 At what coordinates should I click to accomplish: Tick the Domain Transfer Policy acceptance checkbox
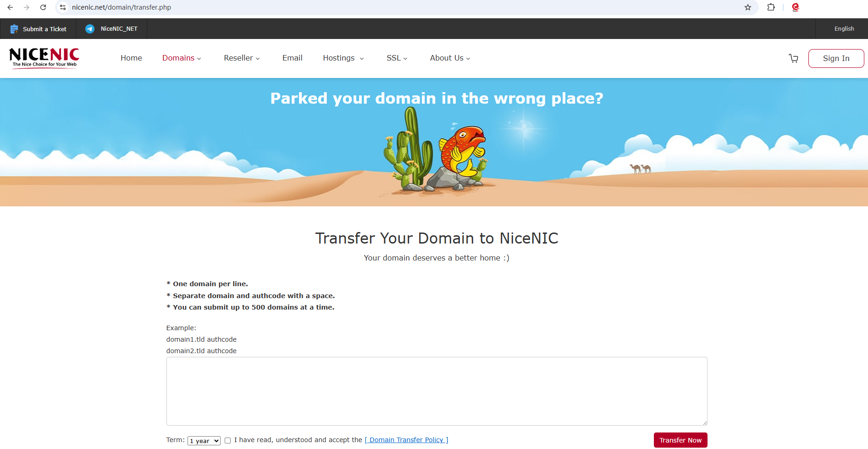coord(227,441)
